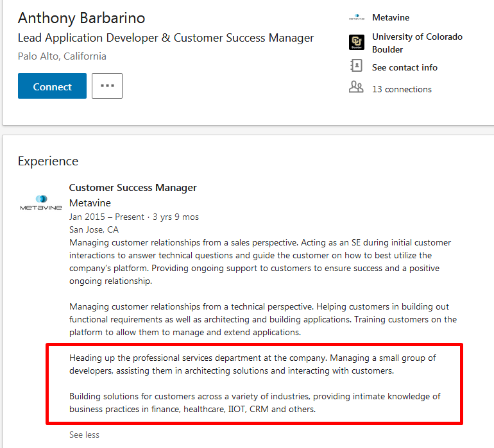Click the Lead Application Developer headline
The width and height of the screenshot is (494, 448).
[166, 38]
